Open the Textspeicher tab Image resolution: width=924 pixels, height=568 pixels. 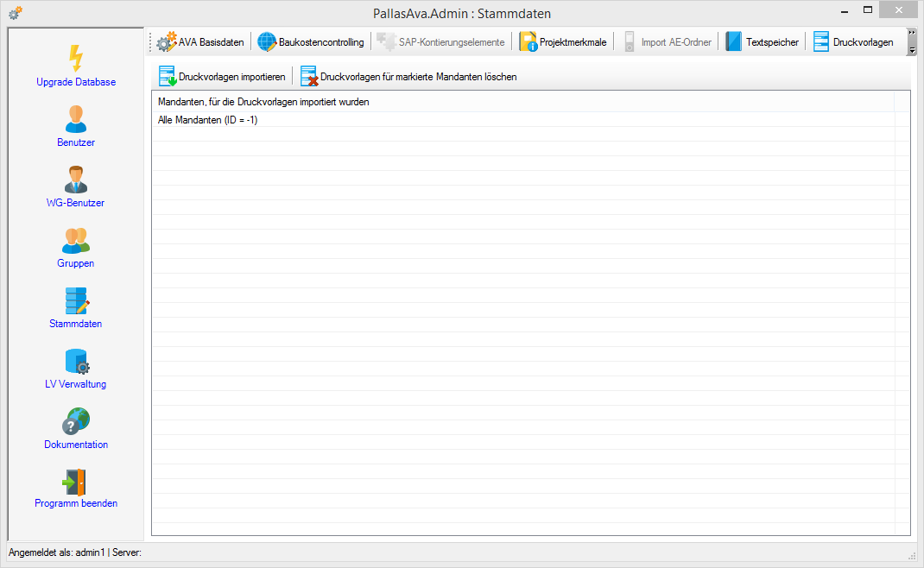tap(762, 41)
